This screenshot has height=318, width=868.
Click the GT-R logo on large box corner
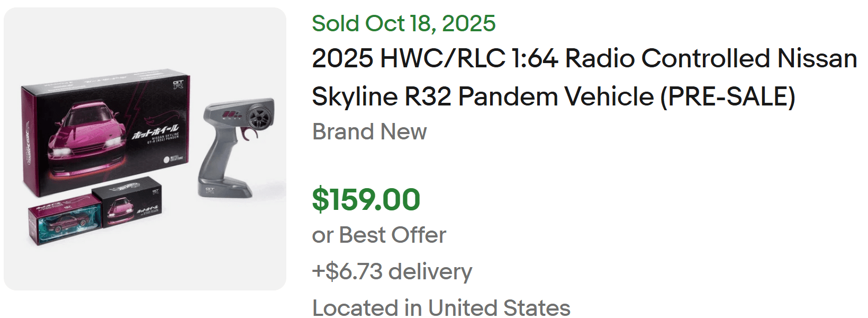[178, 84]
